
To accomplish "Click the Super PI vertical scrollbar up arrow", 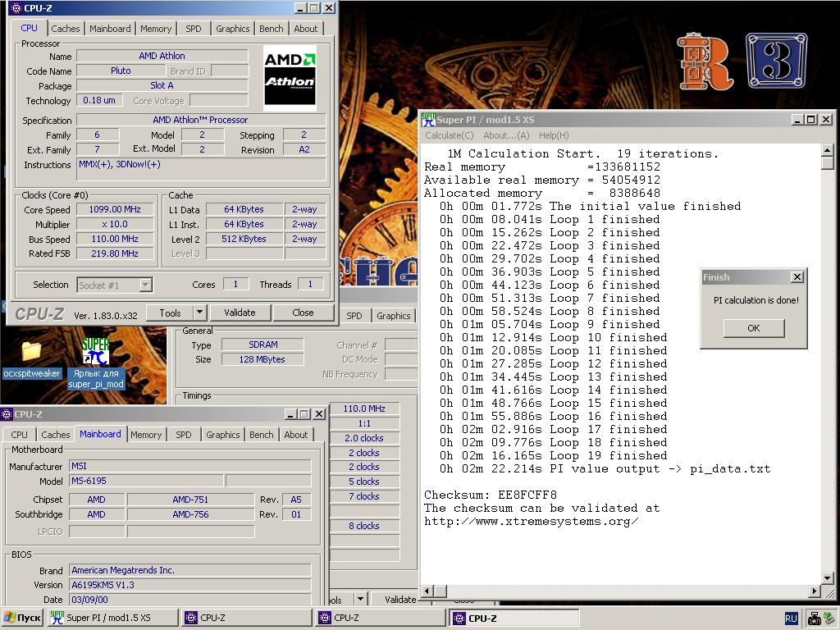I will [827, 151].
